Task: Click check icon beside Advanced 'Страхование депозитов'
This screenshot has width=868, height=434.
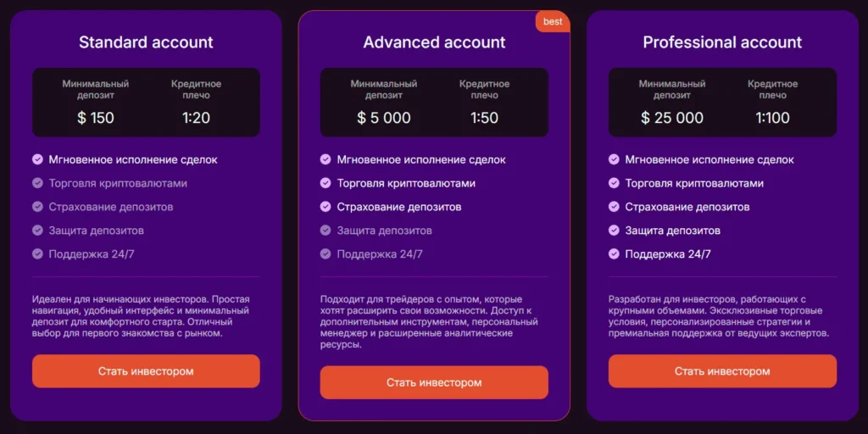Action: [x=325, y=207]
